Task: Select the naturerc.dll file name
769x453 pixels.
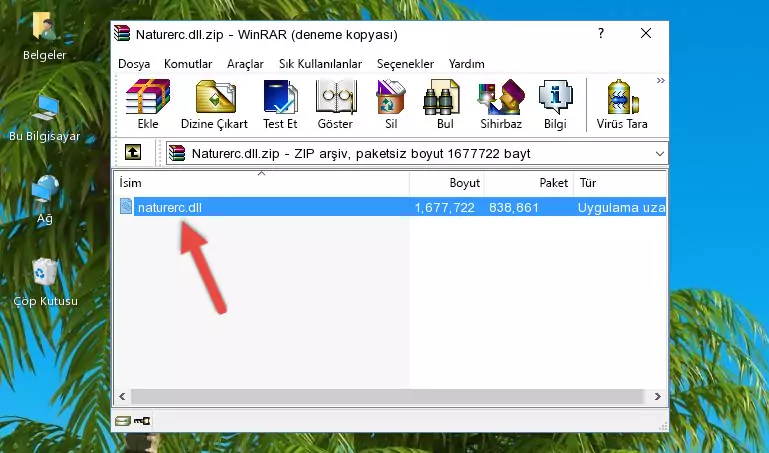Action: [170, 207]
